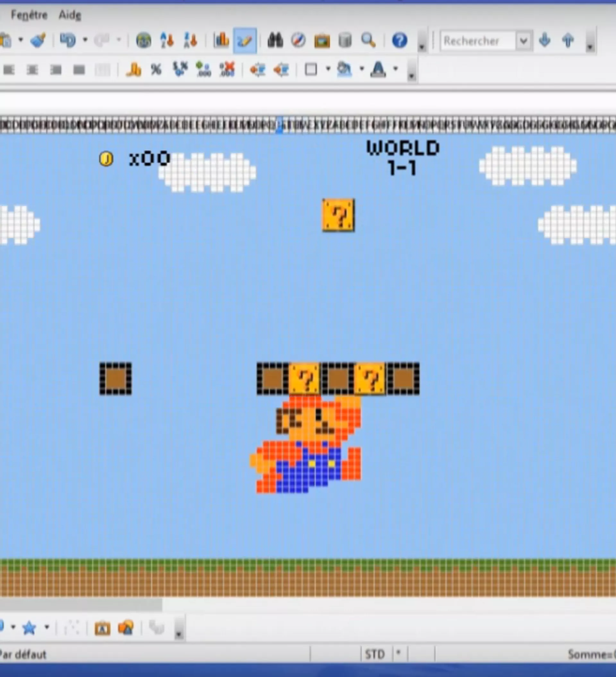The width and height of the screenshot is (616, 677).
Task: Click the greyed merge cells icon
Action: click(102, 70)
